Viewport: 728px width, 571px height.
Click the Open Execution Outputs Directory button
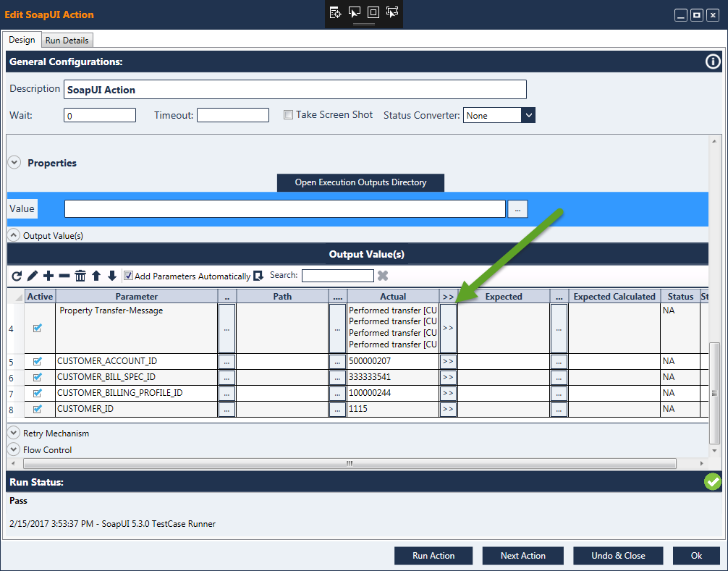pyautogui.click(x=361, y=182)
